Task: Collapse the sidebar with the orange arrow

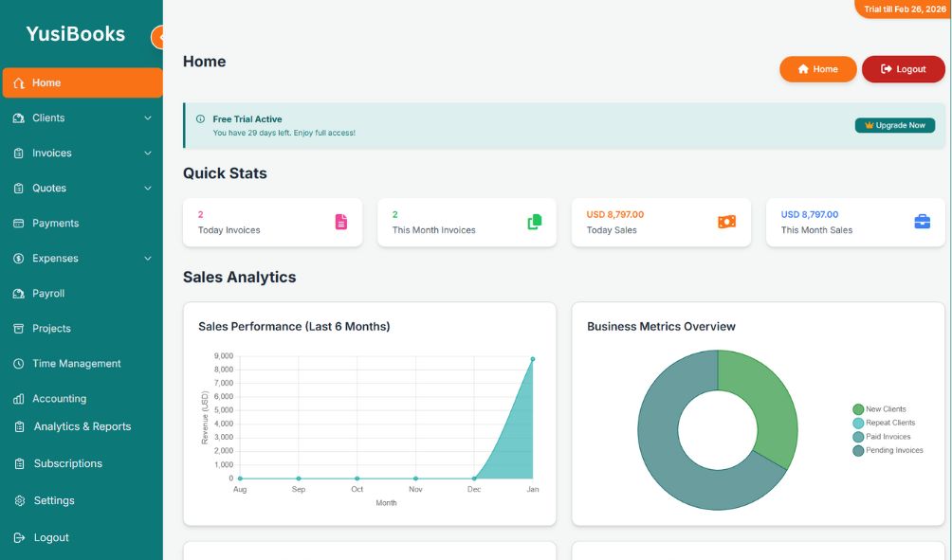Action: (x=160, y=36)
